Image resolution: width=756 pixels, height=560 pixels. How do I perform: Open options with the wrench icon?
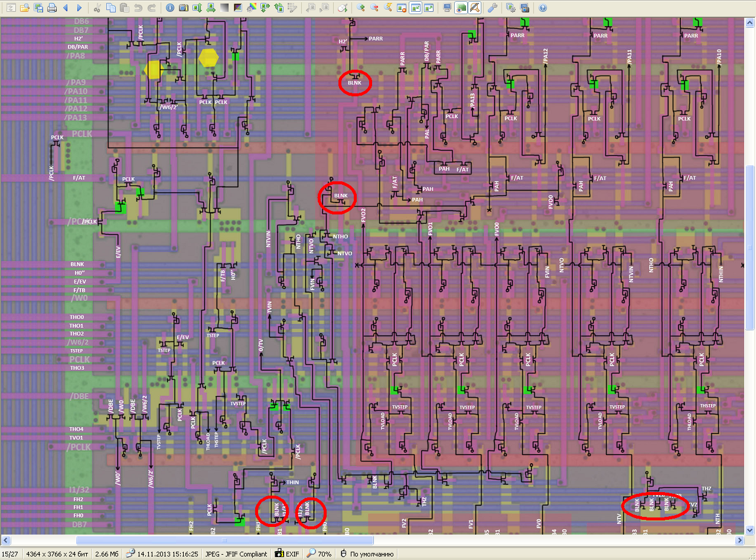tap(492, 8)
